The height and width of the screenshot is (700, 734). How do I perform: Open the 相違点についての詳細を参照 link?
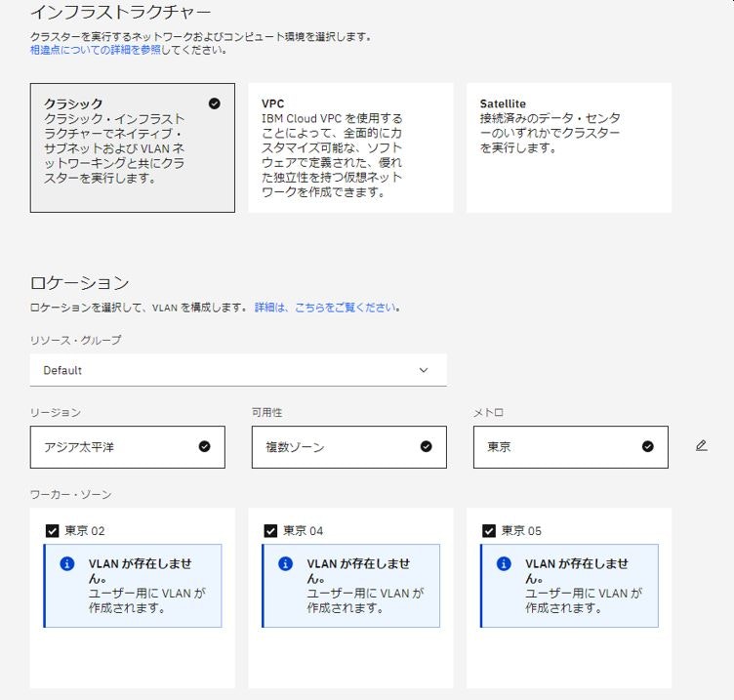[96, 50]
